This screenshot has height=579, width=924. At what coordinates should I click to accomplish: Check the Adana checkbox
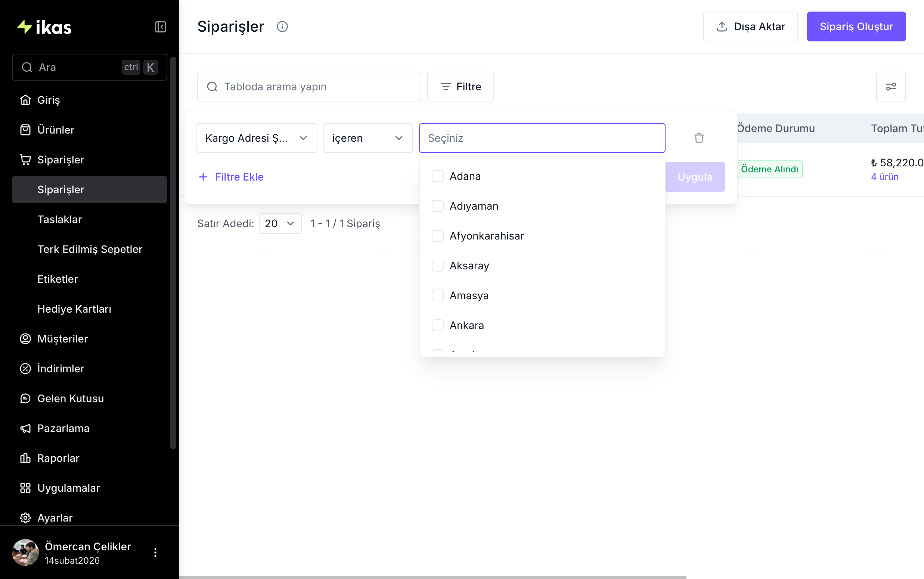(x=437, y=176)
